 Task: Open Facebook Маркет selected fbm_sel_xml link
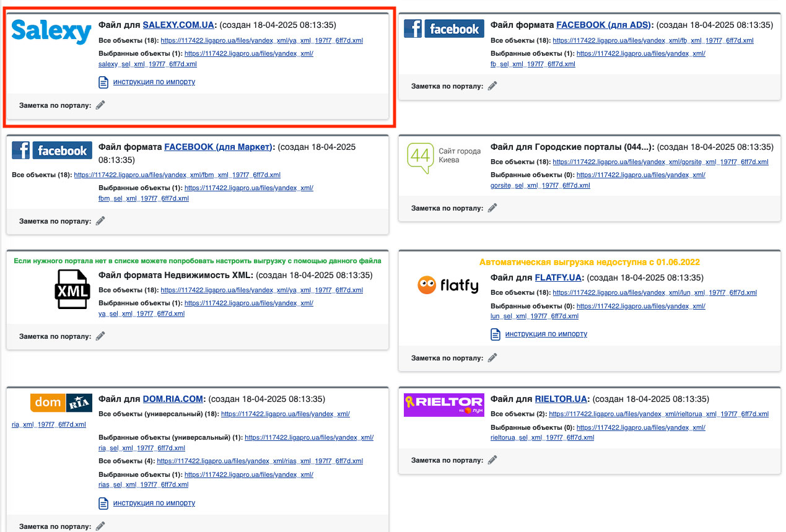click(x=206, y=193)
